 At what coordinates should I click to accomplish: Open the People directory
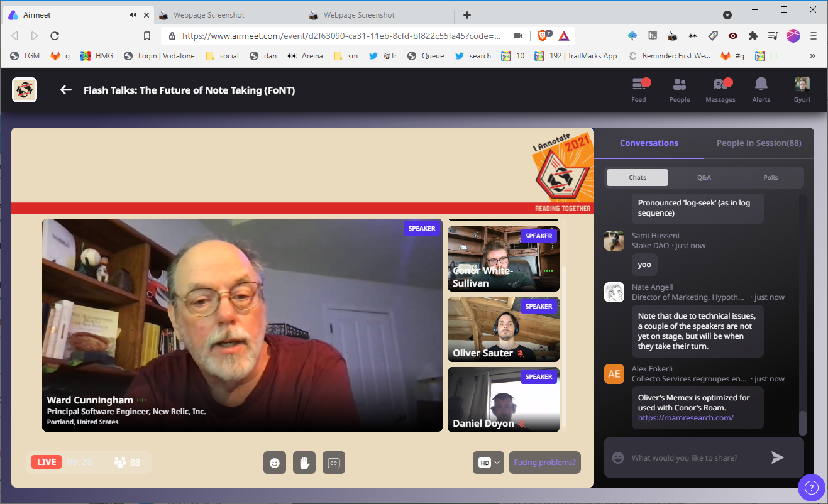[680, 90]
